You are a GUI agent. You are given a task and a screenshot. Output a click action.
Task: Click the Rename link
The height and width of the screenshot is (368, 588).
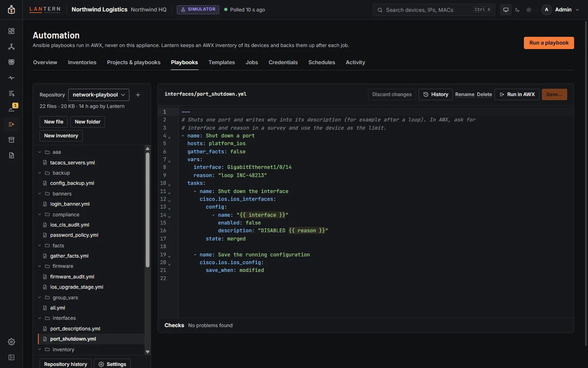(465, 94)
